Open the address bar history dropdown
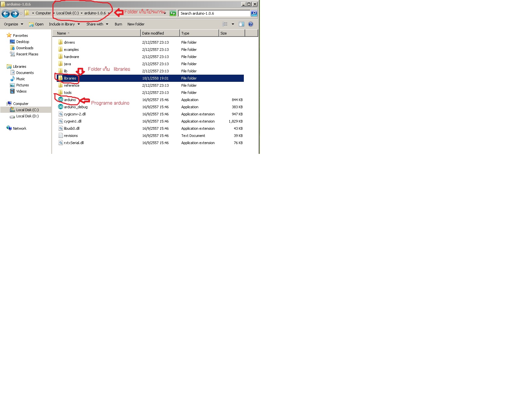 click(165, 13)
